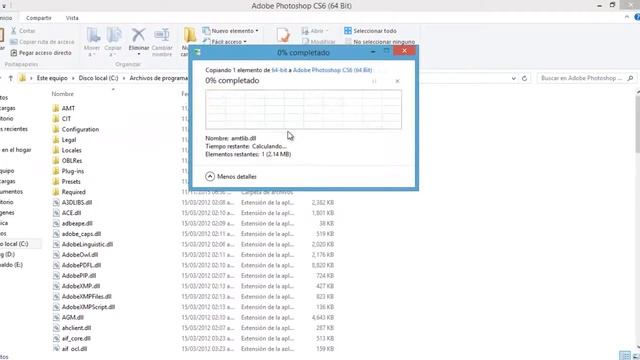Viewport: 640px width, 360px height.
Task: Select the Presets folder
Action: [x=67, y=182]
